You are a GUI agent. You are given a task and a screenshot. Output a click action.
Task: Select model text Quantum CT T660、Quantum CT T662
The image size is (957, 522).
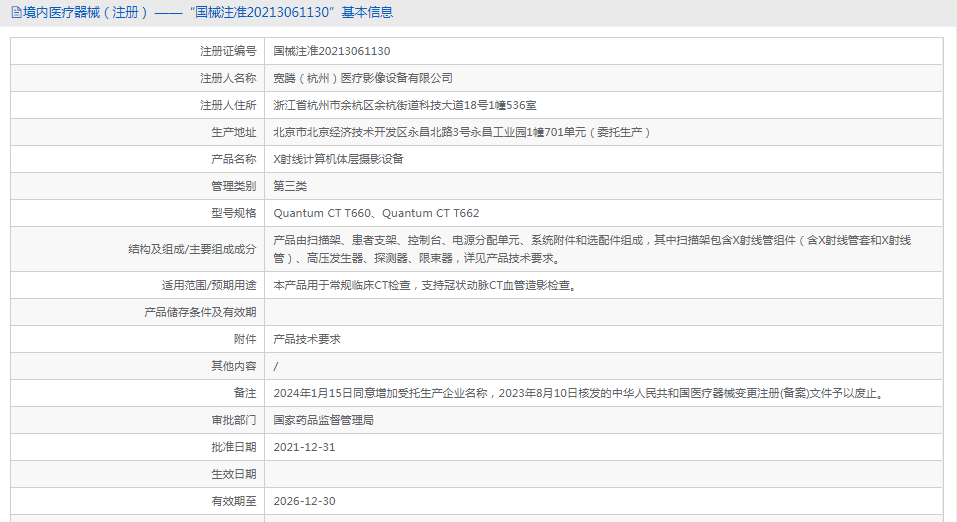click(x=376, y=213)
